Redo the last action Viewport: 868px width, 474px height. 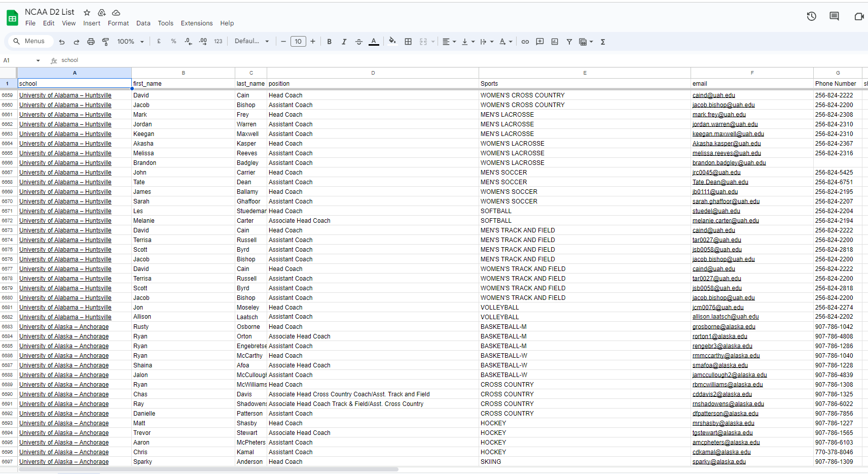point(76,42)
